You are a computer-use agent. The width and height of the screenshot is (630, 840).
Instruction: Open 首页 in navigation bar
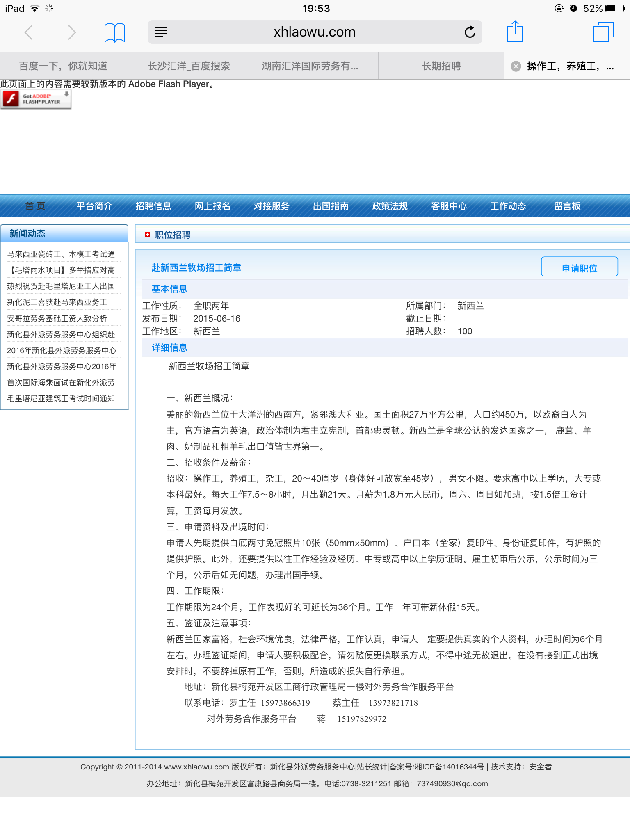point(35,206)
